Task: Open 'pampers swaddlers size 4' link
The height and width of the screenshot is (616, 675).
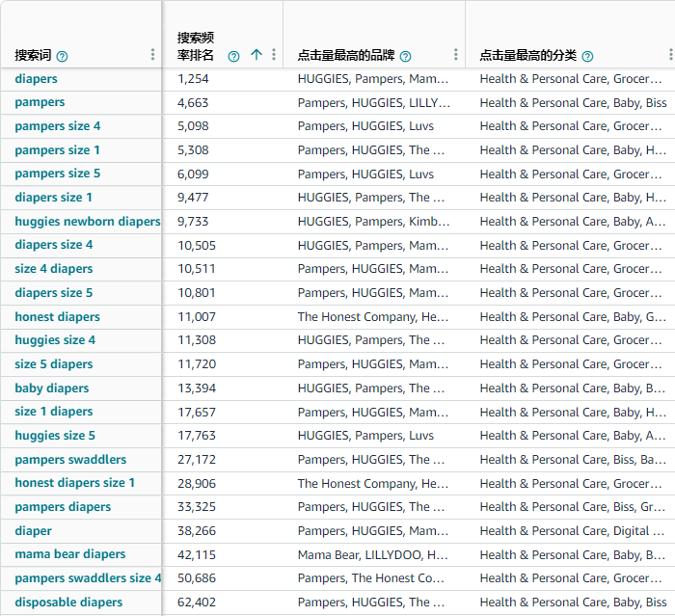Action: (88, 578)
